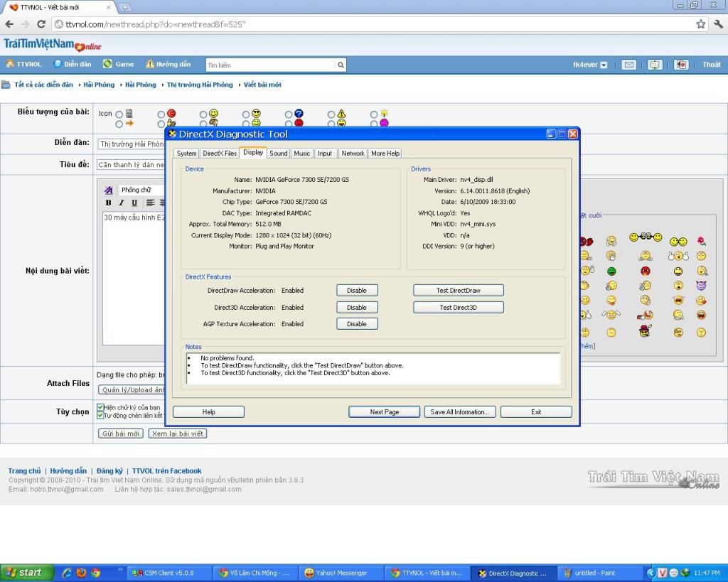Click the Test Direct3D button
This screenshot has height=582, width=728.
459,307
